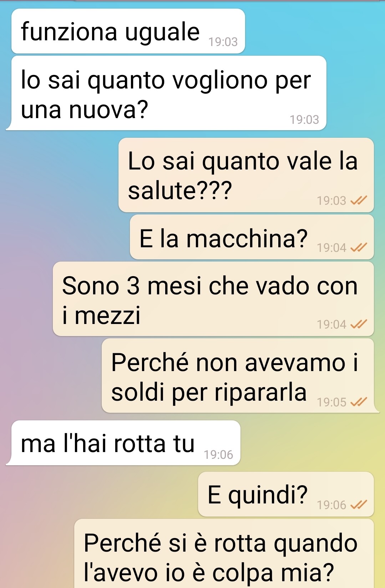Viewport: 385px width, 588px height.
Task: Click the 19:06 timestamp beside 'E quindi?'
Action: pos(332,505)
